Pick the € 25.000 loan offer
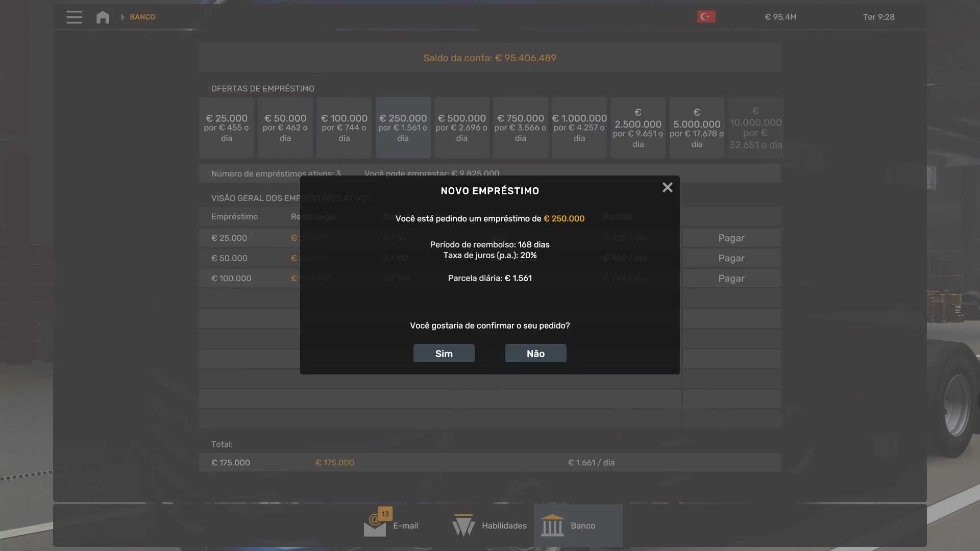Image resolution: width=980 pixels, height=551 pixels. click(227, 128)
